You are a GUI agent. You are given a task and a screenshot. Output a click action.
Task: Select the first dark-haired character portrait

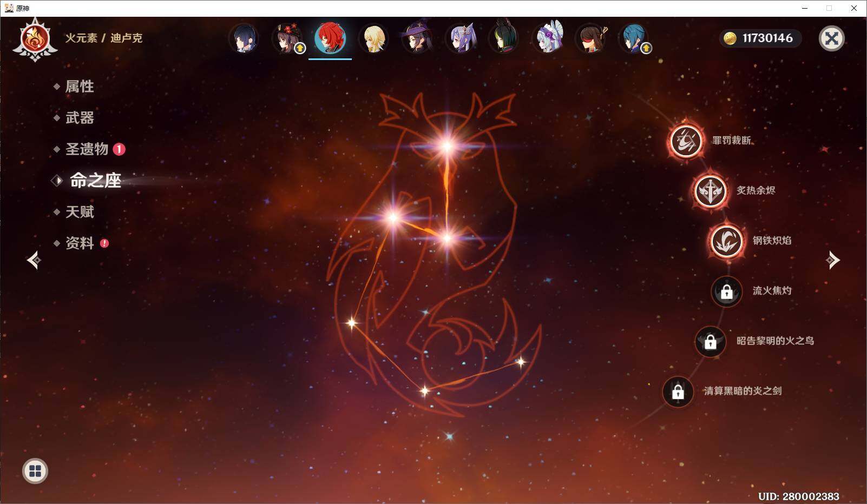244,38
